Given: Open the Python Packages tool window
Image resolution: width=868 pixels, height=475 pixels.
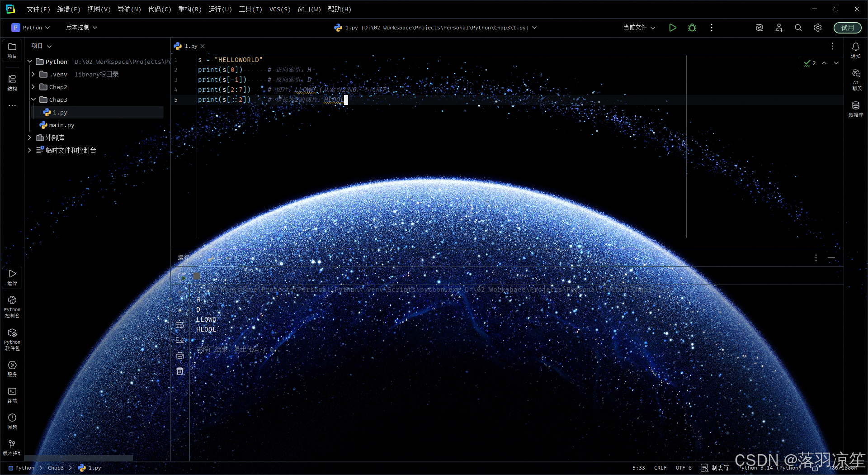Looking at the screenshot, I should (x=12, y=339).
